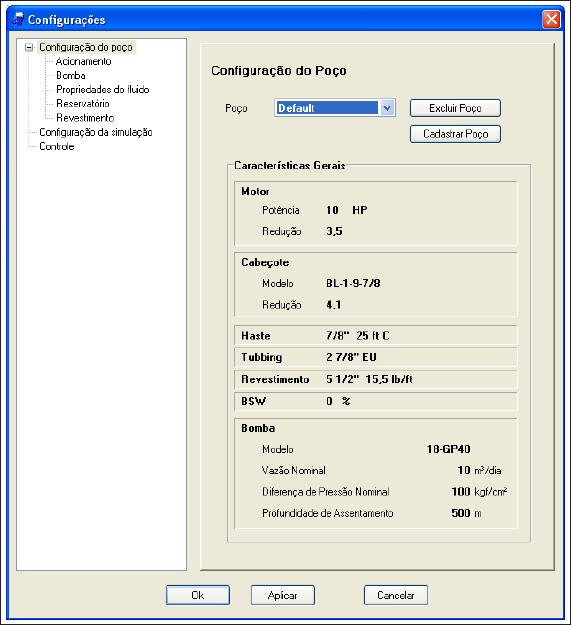Close the Configurações dialog window
The image size is (571, 625).
[x=551, y=19]
